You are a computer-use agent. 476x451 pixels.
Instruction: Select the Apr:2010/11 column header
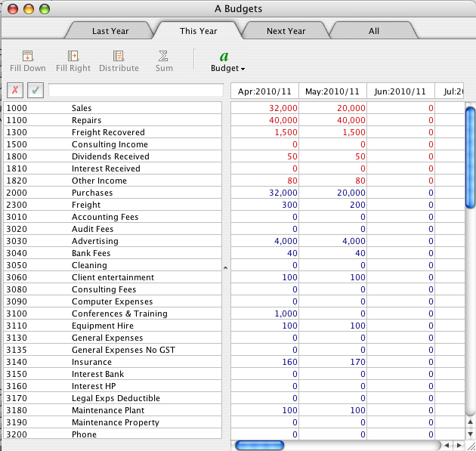point(264,91)
